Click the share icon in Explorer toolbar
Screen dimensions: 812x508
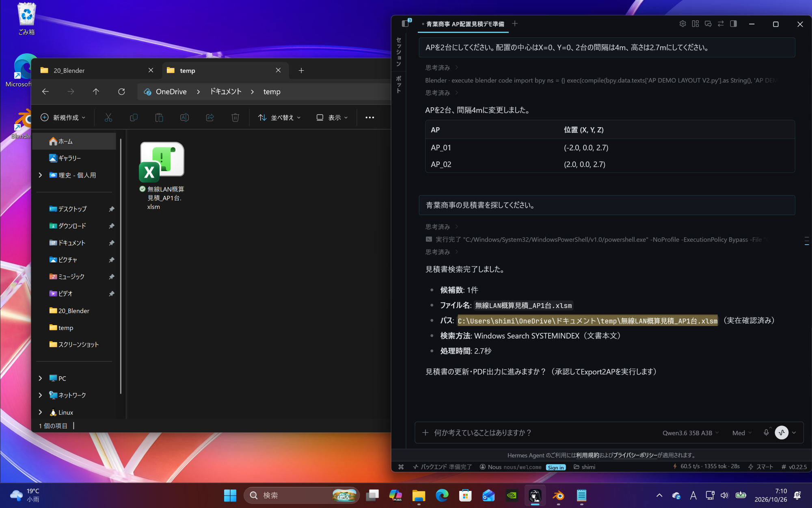point(210,117)
